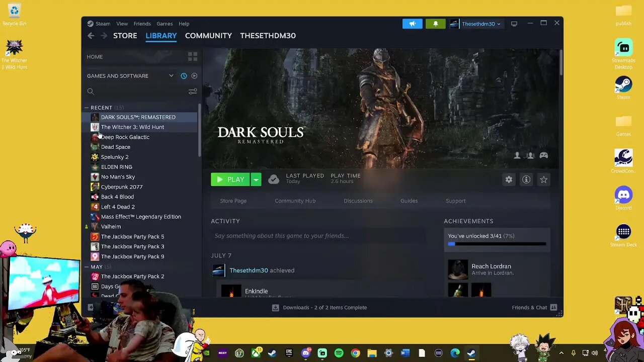Open the Discussions link
This screenshot has height=362, width=644.
(358, 201)
